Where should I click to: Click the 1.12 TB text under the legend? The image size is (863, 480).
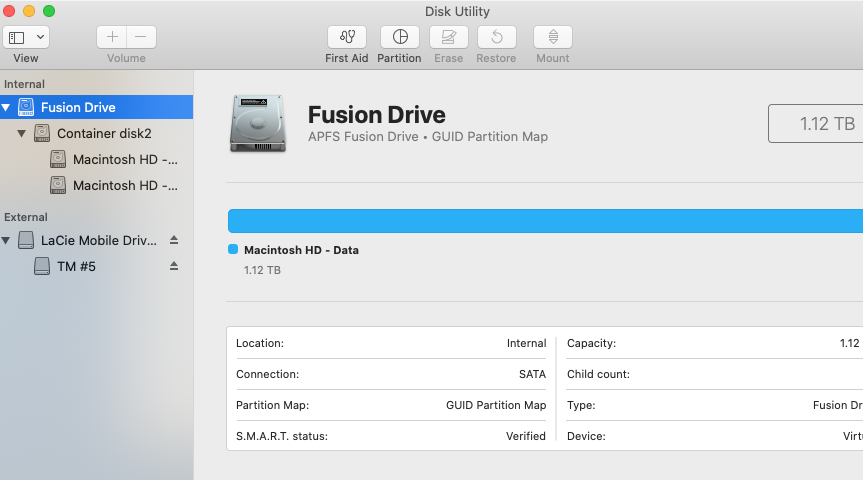262,270
